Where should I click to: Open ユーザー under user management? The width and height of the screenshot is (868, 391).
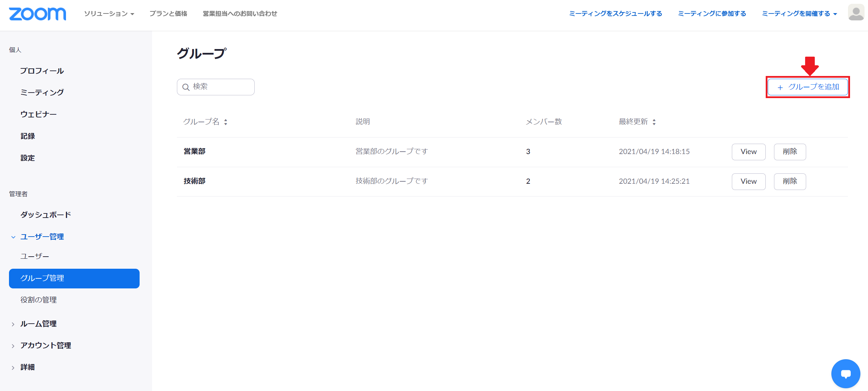[x=35, y=256]
